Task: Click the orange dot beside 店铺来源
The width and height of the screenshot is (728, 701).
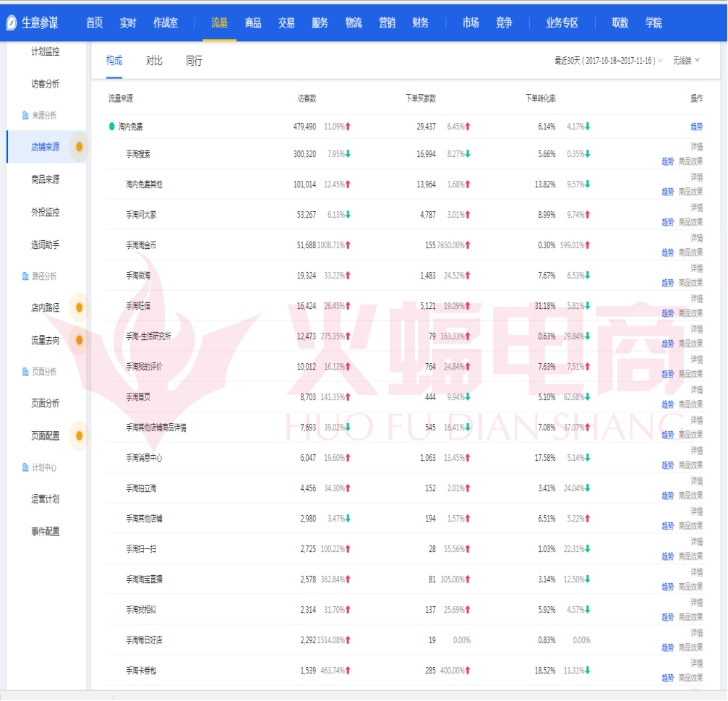Action: [80, 147]
